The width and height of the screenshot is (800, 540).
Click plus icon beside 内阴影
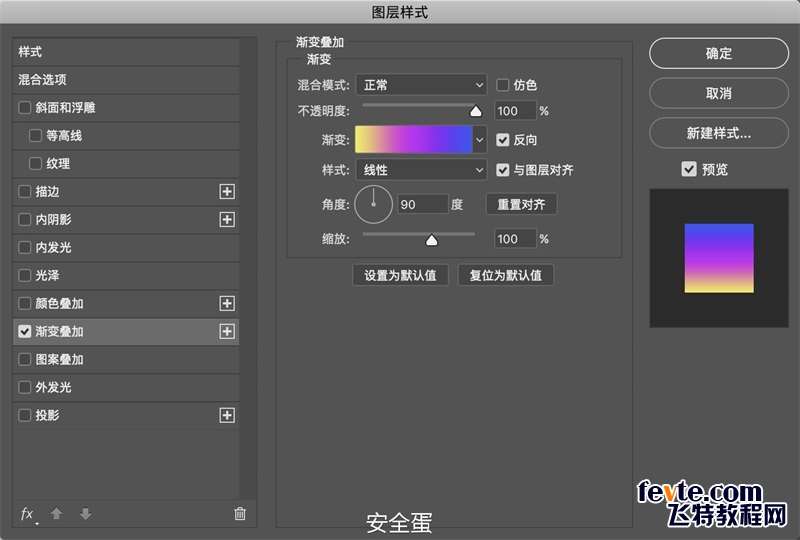(227, 219)
